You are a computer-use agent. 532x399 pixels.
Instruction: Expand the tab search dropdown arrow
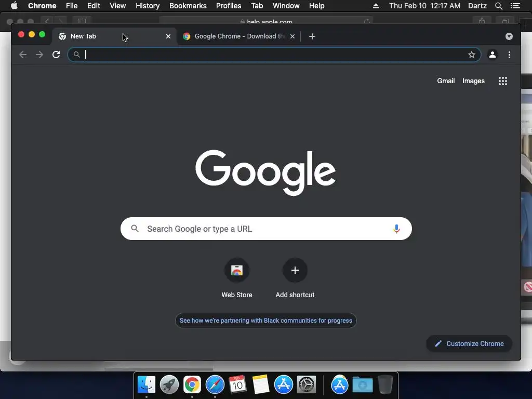click(x=509, y=36)
